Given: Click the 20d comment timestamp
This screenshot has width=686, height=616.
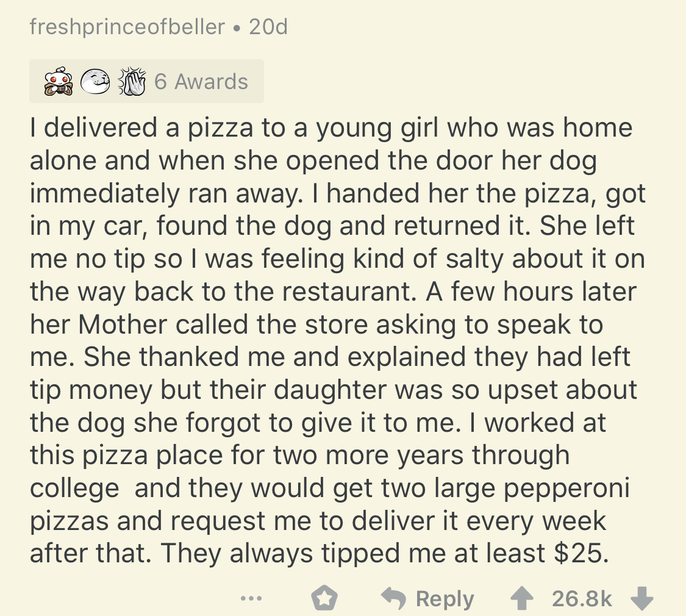Looking at the screenshot, I should (x=268, y=27).
